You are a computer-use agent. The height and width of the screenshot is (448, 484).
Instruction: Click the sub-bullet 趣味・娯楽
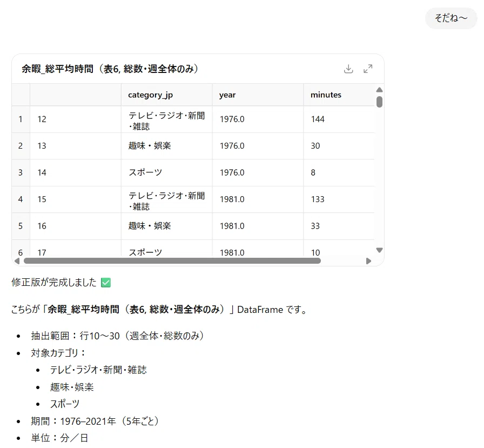72,387
